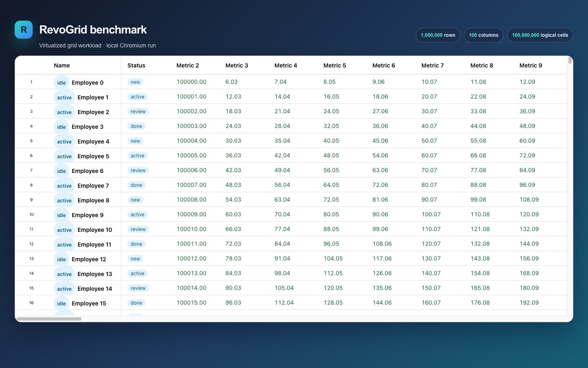
Task: Click the idle badge next to Employee 12
Action: (62, 259)
